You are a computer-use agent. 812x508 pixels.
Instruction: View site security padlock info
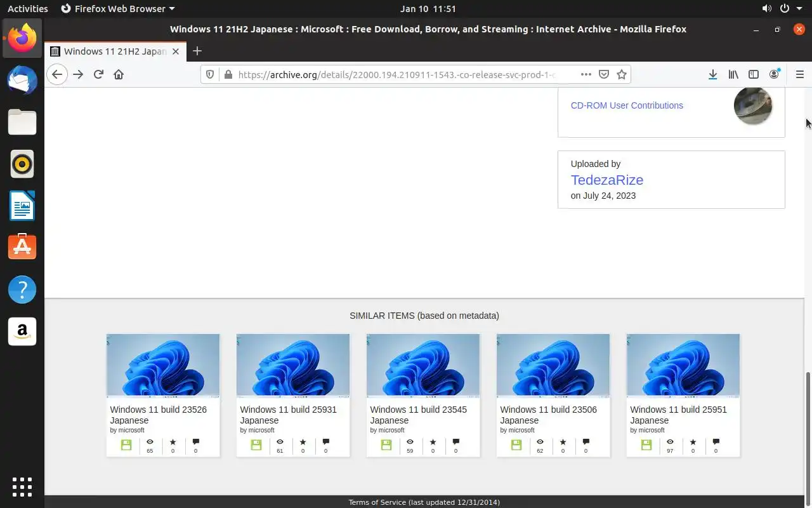[x=228, y=74]
